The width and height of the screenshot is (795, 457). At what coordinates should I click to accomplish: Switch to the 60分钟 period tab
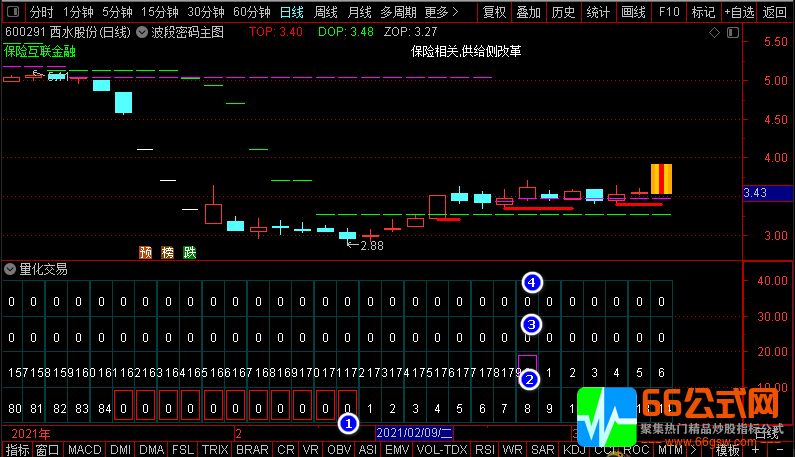pyautogui.click(x=252, y=13)
